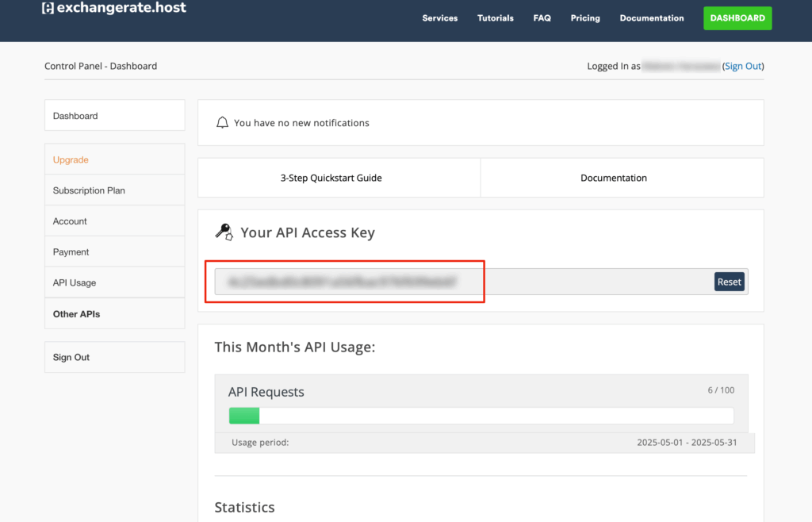Image resolution: width=812 pixels, height=522 pixels.
Task: Open the FAQ page
Action: [x=542, y=18]
